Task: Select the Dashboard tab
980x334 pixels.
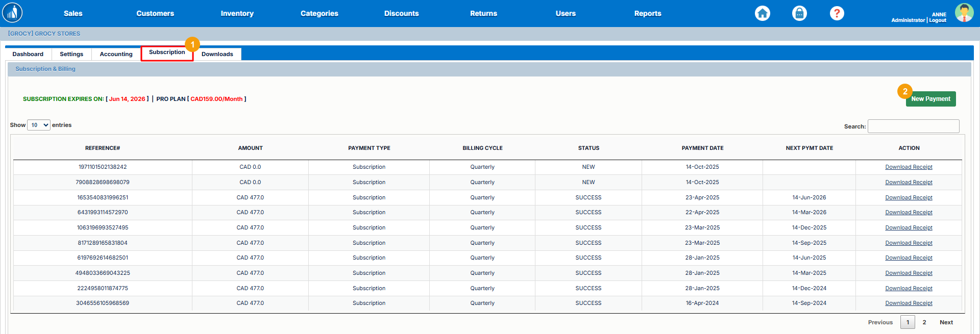Action: click(x=28, y=54)
